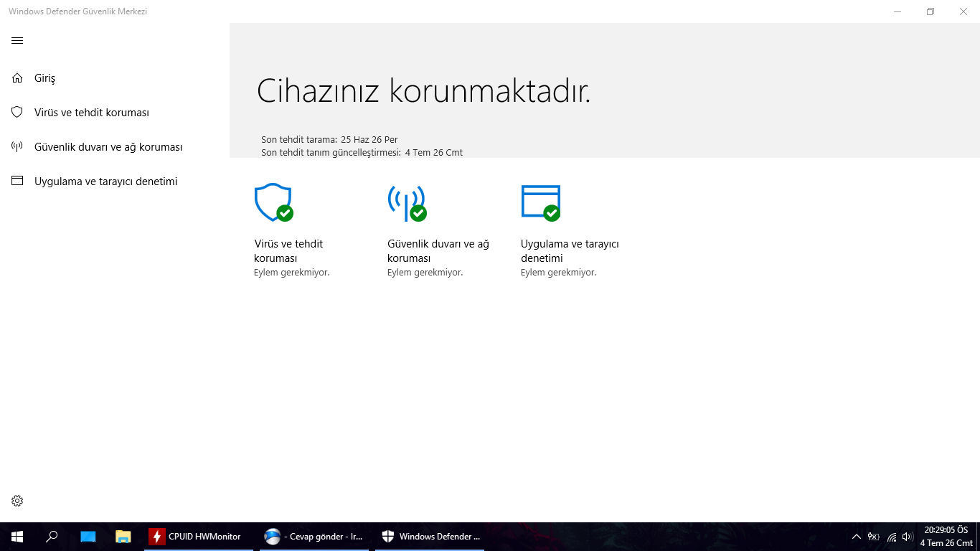980x551 pixels.
Task: Click the shield icon with green checkmark
Action: (x=273, y=203)
